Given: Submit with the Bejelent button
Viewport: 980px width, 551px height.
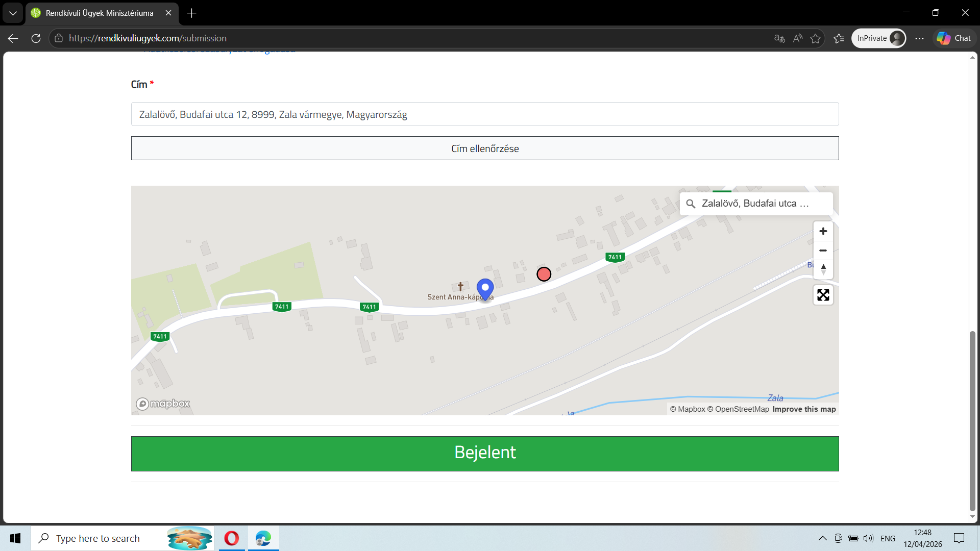Looking at the screenshot, I should (484, 453).
